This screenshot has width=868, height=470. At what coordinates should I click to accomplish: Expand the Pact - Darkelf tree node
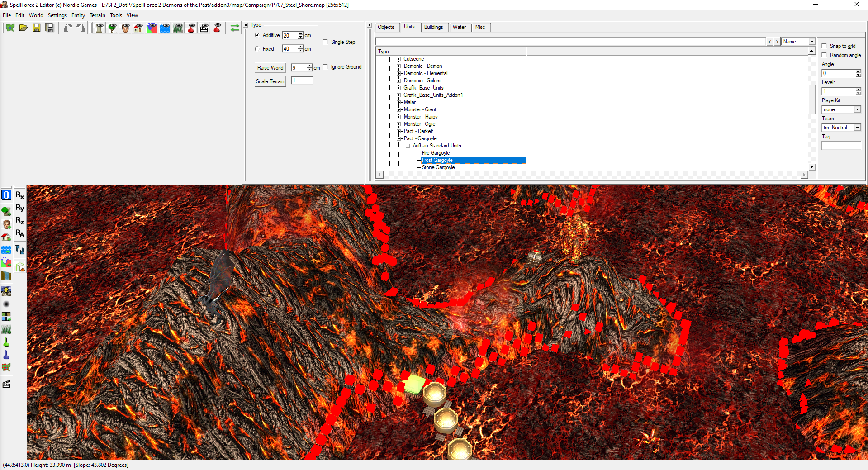(399, 131)
